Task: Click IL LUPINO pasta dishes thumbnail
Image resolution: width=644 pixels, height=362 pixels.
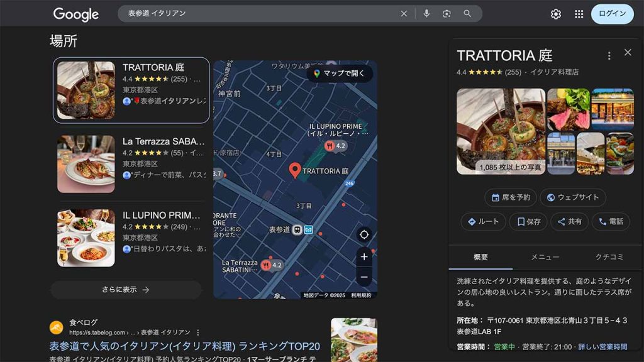Action: [86, 238]
